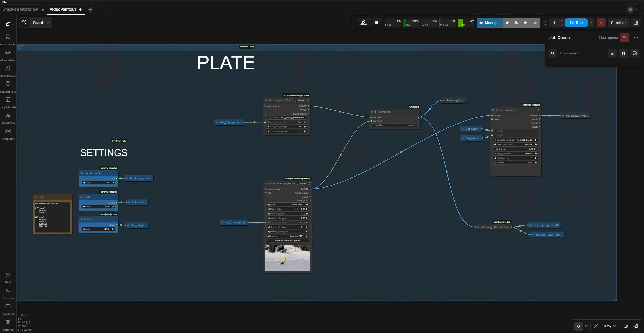
Task: Open the 67% zoom level dropdown
Action: pyautogui.click(x=609, y=326)
